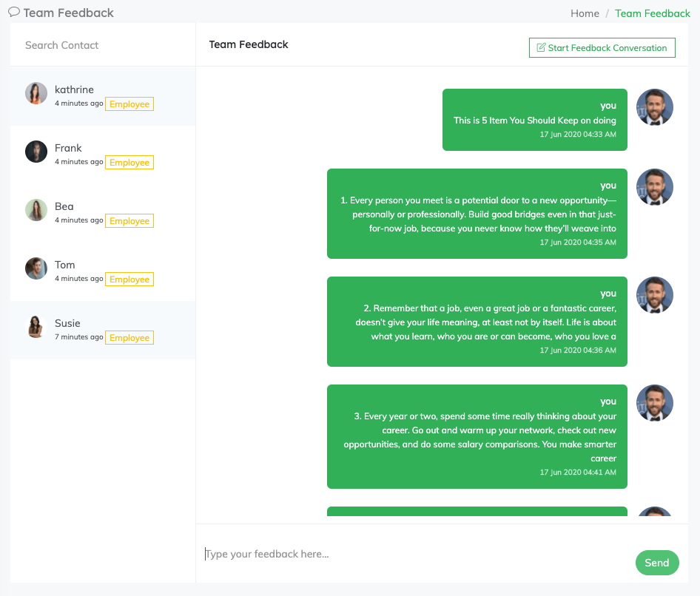Click Tom's profile avatar

pyautogui.click(x=36, y=268)
